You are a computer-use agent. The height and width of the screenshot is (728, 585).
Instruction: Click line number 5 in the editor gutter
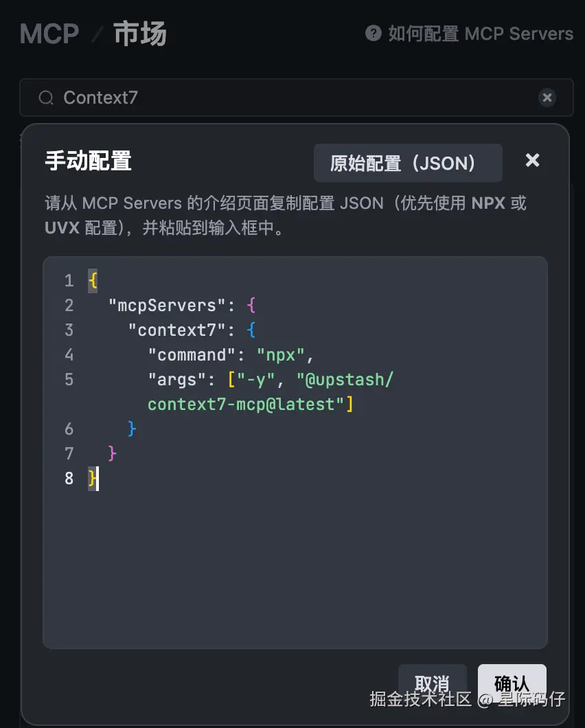click(x=69, y=380)
